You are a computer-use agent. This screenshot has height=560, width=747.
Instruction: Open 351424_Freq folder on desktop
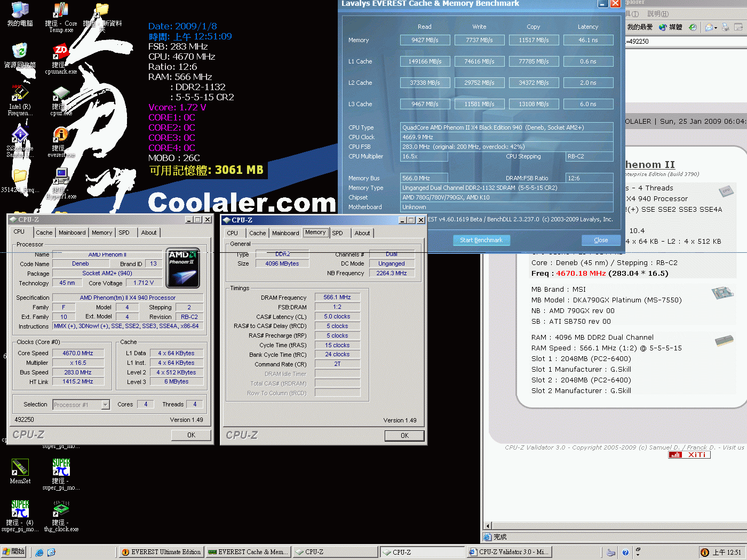coord(20,181)
